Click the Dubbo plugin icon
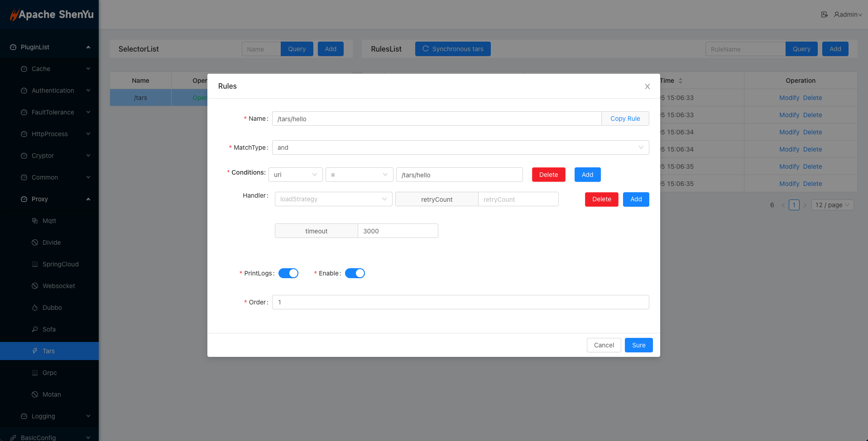Viewport: 868px width, 441px height. 35,308
